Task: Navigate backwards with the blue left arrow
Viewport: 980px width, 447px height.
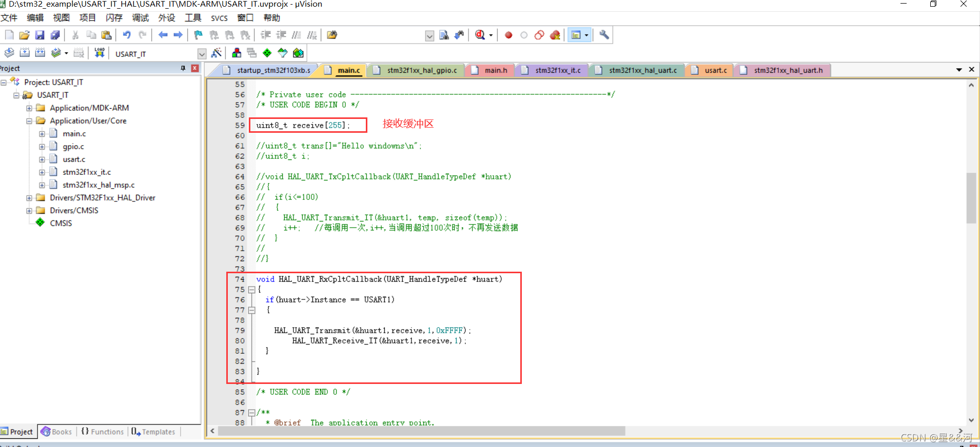Action: (163, 35)
